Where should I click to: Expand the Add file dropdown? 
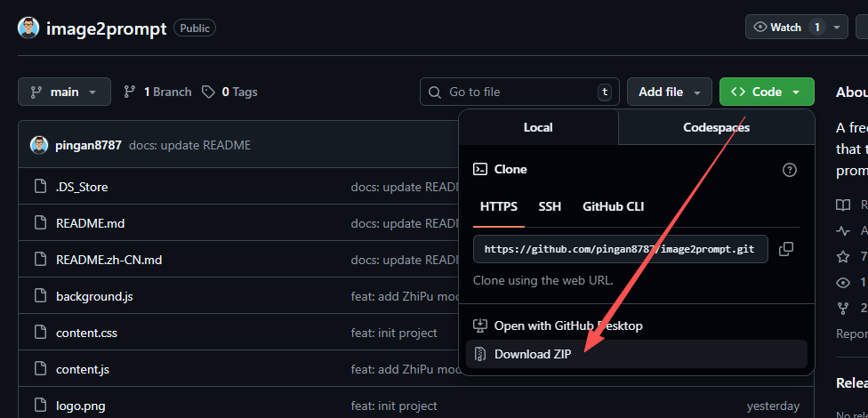669,92
